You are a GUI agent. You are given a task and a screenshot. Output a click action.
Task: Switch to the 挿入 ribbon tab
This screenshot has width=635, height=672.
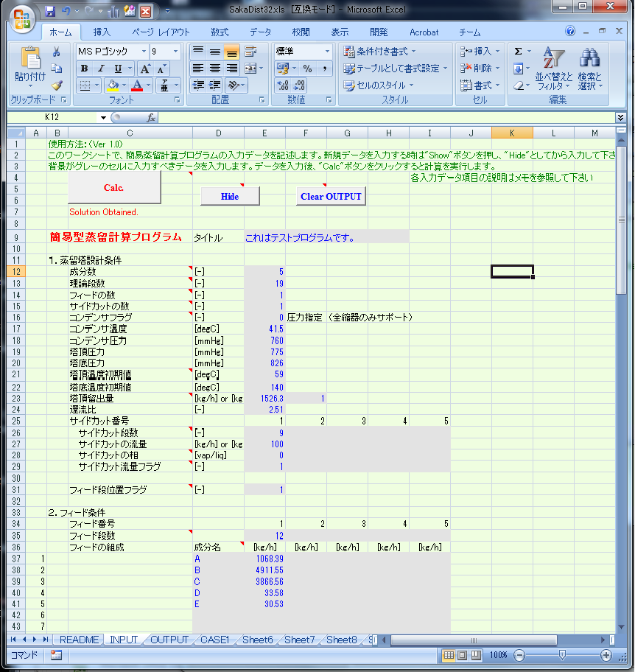102,32
